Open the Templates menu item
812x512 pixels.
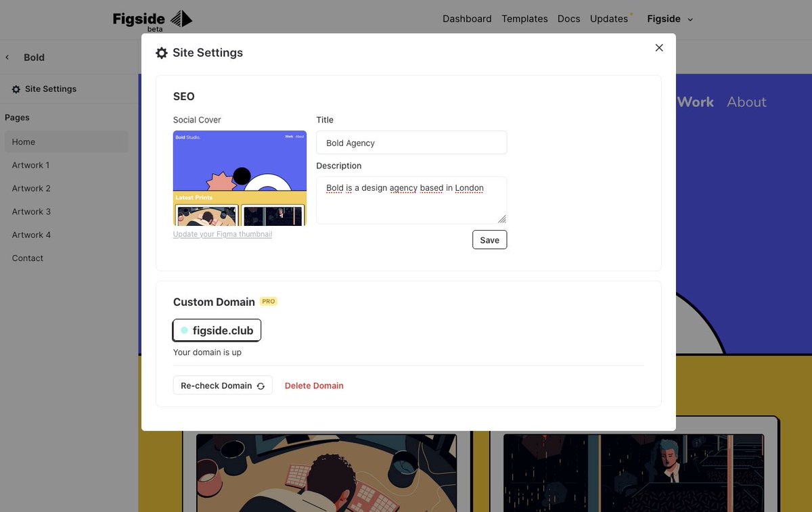(524, 19)
